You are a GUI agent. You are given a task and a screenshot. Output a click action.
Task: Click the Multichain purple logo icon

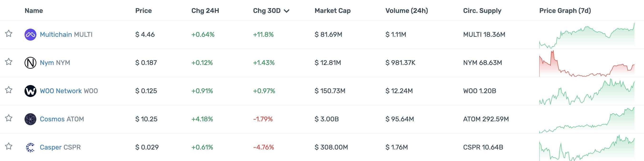point(30,35)
